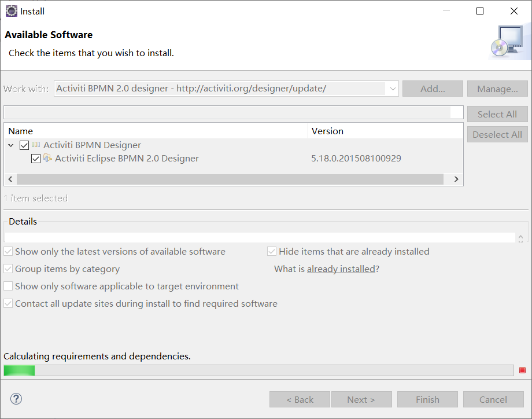Collapse the Activiti BPMN Designer tree node
This screenshot has width=532, height=419.
click(x=11, y=145)
